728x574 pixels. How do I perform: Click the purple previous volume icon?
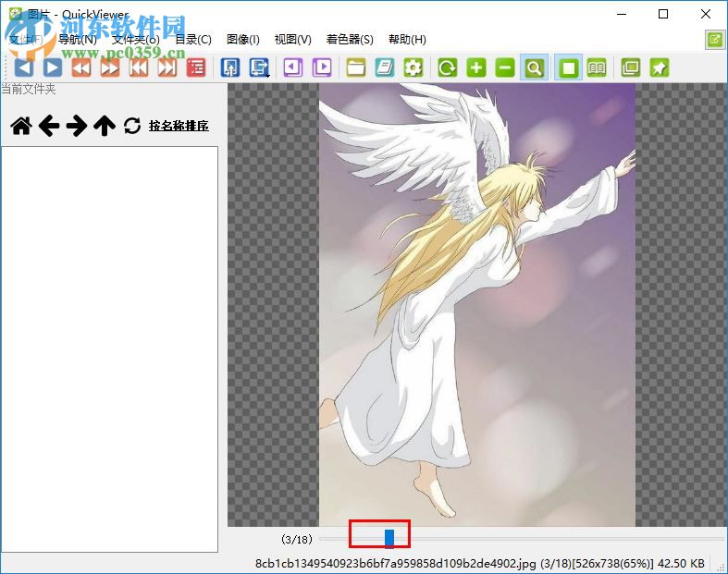293,67
